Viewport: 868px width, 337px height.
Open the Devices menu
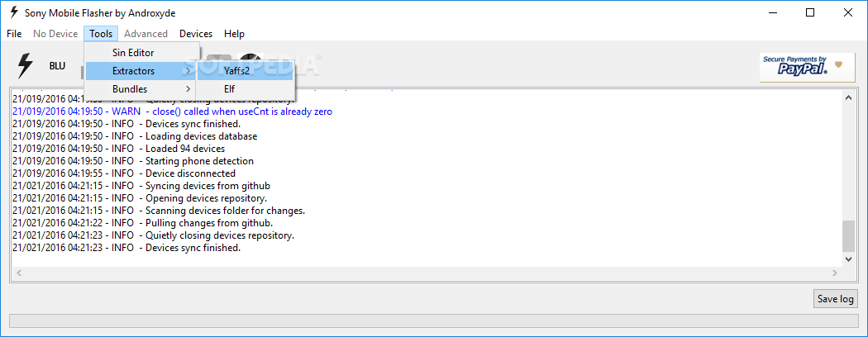pyautogui.click(x=195, y=34)
